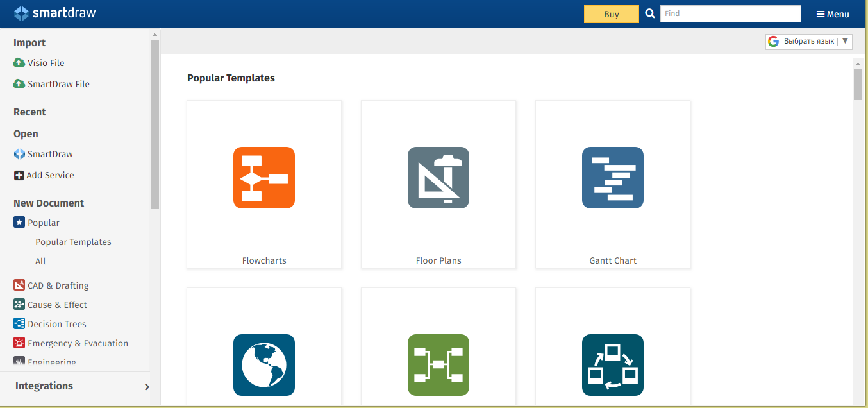Click the teal network diagram template icon
The image size is (868, 408).
click(613, 365)
